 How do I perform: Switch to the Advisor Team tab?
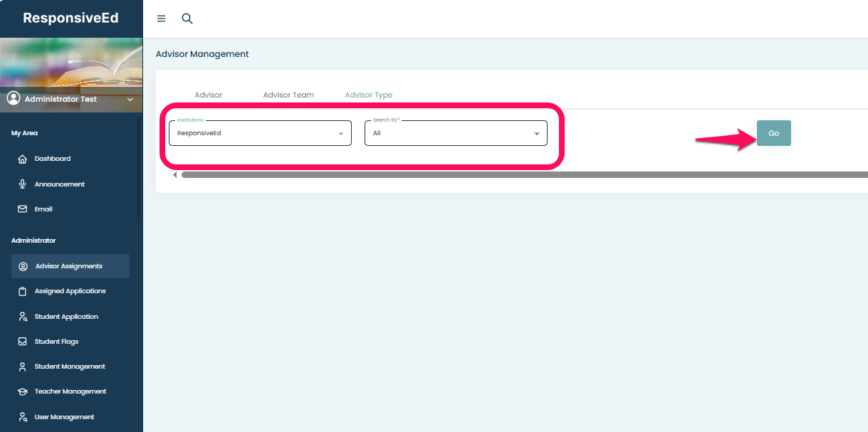(x=288, y=95)
